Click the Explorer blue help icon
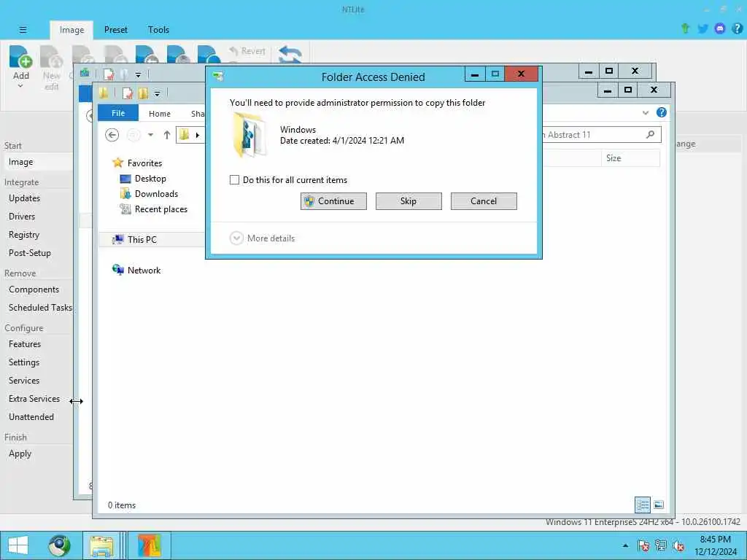 pos(661,112)
